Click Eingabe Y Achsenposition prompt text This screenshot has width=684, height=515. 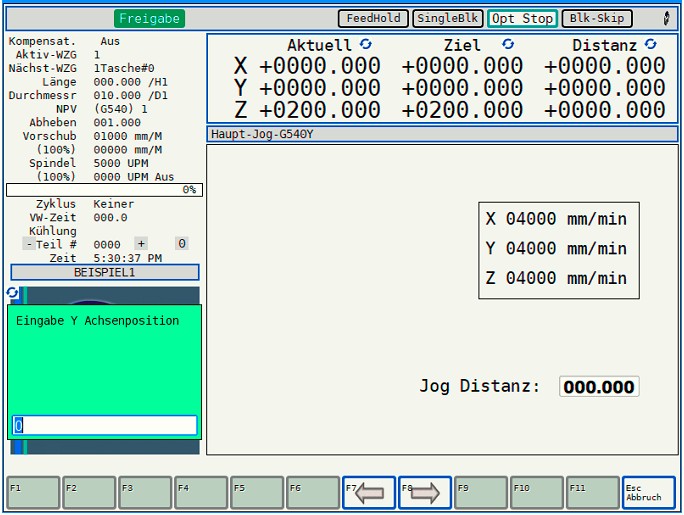pyautogui.click(x=97, y=321)
